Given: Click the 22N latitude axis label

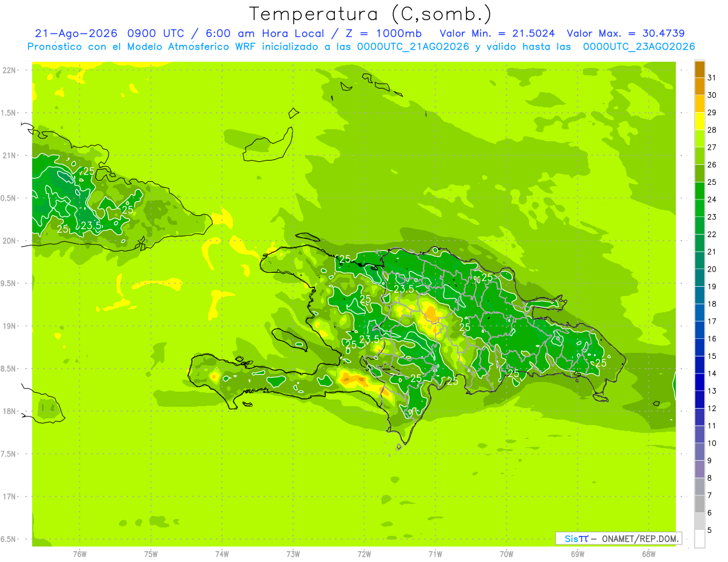Looking at the screenshot, I should click(x=10, y=70).
